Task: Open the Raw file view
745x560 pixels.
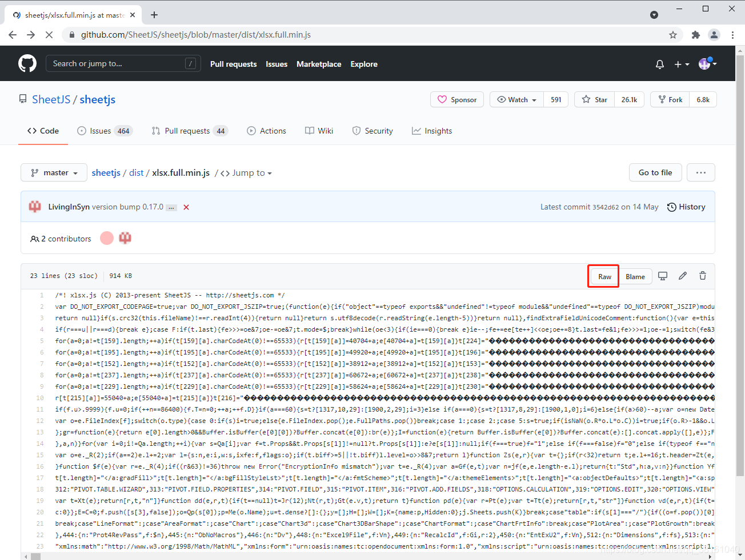Action: [604, 276]
